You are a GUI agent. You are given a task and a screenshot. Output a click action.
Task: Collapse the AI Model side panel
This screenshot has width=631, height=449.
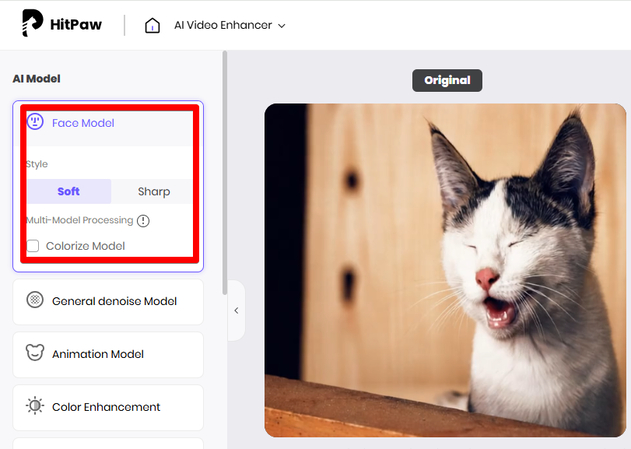236,311
